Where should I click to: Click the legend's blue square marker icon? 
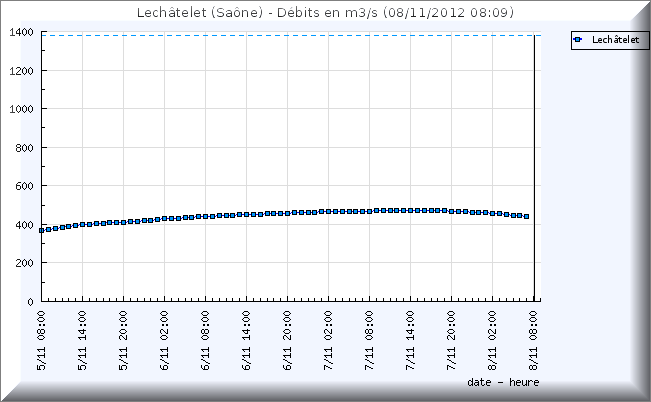tap(578, 39)
